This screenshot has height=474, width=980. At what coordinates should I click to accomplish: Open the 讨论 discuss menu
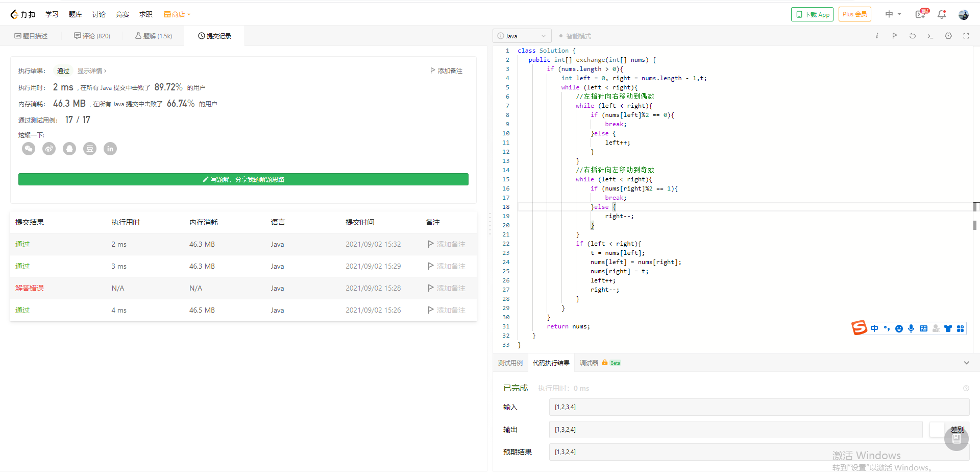pyautogui.click(x=99, y=14)
